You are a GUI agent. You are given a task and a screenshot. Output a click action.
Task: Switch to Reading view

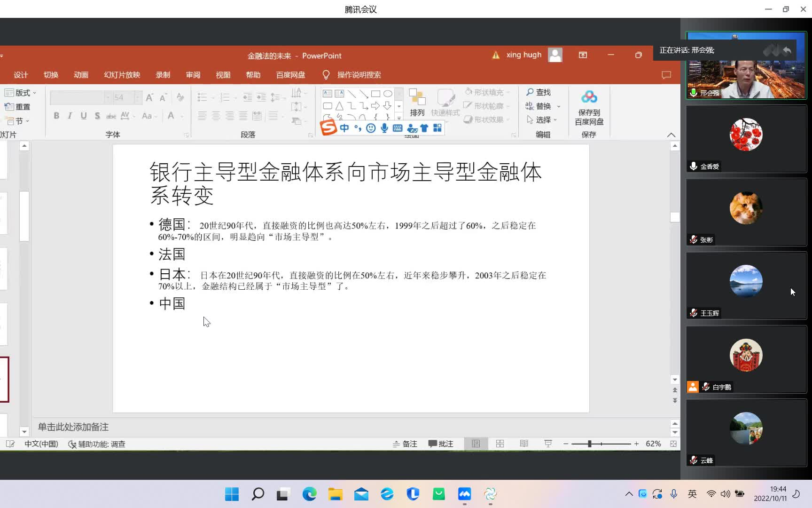[524, 444]
